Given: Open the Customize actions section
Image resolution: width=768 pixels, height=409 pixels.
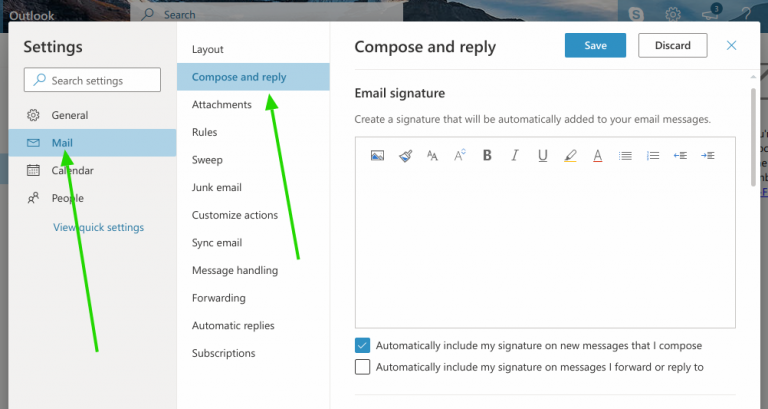Looking at the screenshot, I should click(253, 215).
